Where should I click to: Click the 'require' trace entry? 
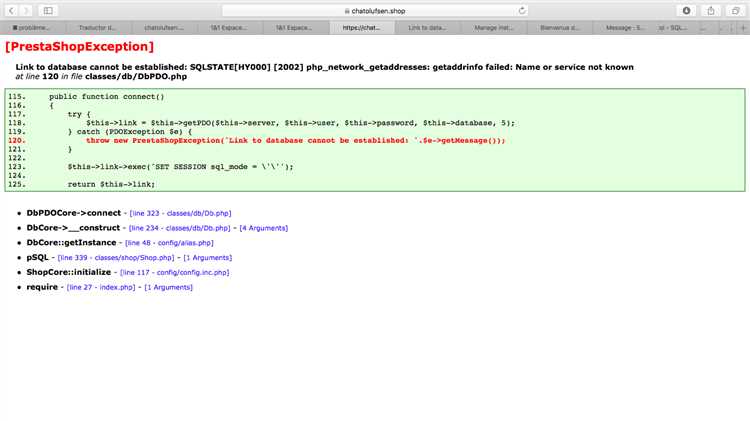(42, 288)
